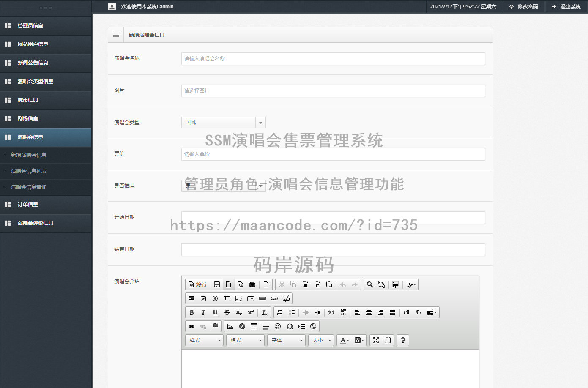
Task: Insert a checkbox form element
Action: [203, 298]
